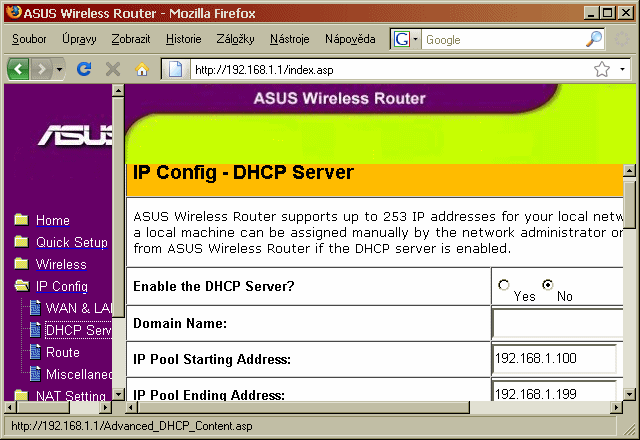Click the home page house icon
This screenshot has width=640, height=440.
(142, 69)
